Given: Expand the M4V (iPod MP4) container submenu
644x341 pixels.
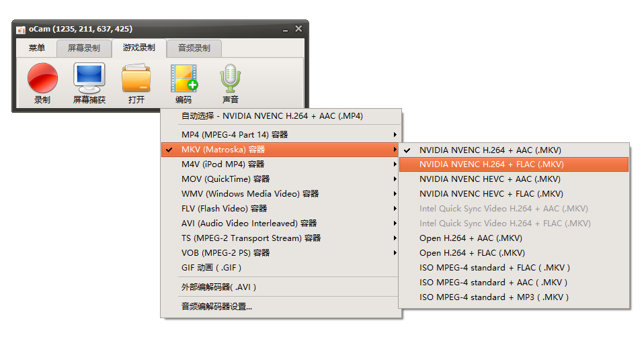Looking at the screenshot, I should [281, 164].
